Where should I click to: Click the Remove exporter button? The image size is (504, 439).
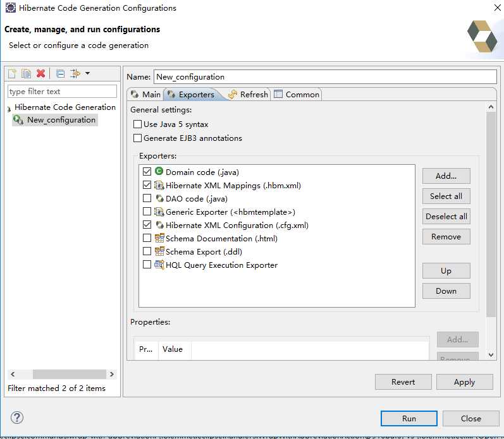[x=446, y=237]
